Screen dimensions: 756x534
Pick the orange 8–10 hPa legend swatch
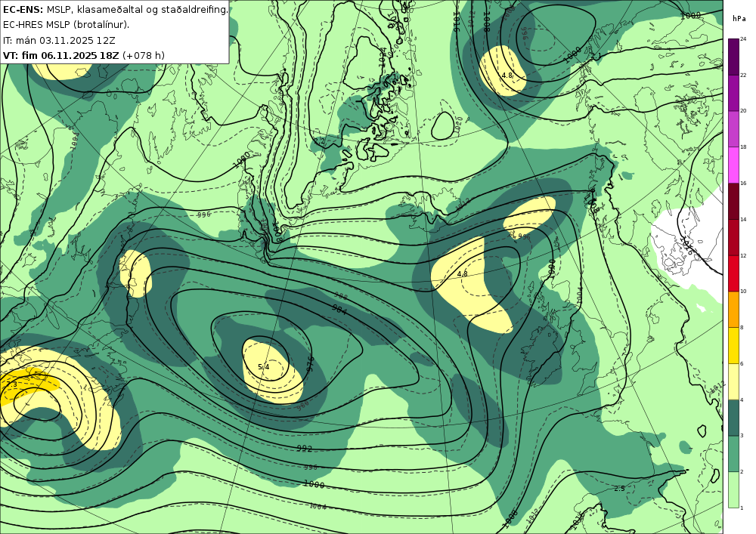(733, 309)
